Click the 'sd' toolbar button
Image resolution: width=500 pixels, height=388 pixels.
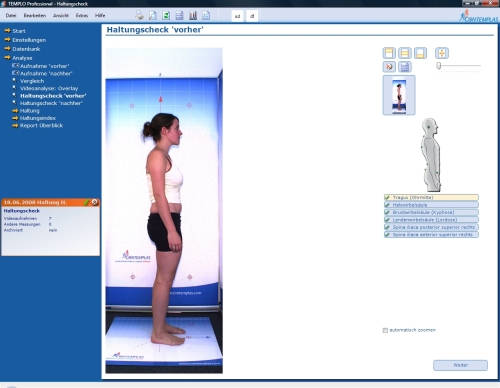tap(237, 16)
